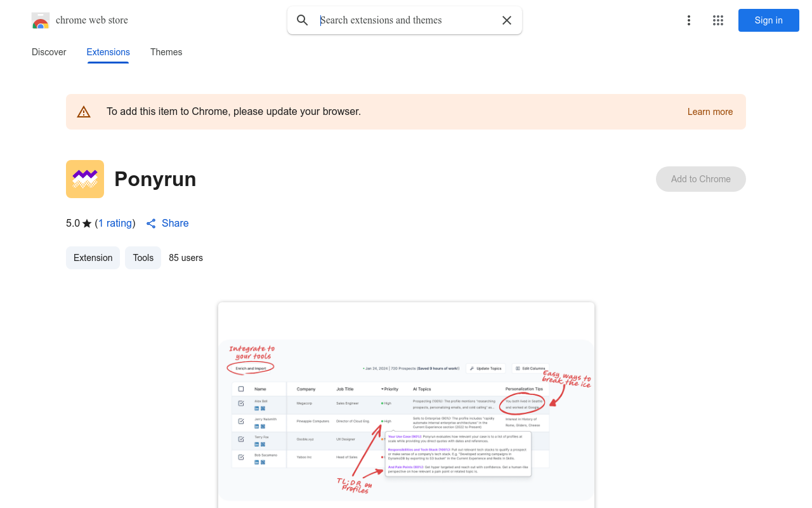This screenshot has width=812, height=508.
Task: Click the Chrome Web Store logo
Action: pyautogui.click(x=41, y=20)
